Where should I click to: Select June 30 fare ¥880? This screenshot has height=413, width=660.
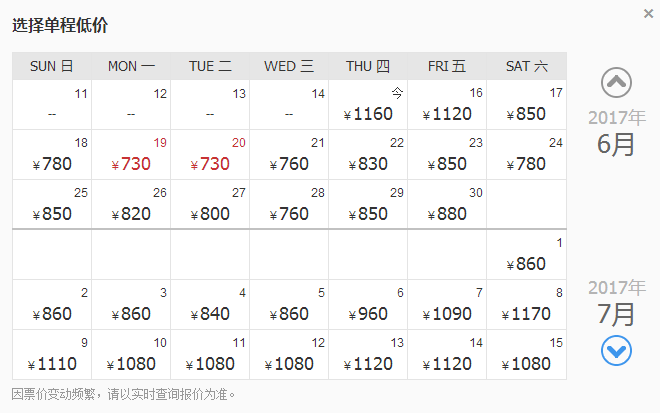447,205
